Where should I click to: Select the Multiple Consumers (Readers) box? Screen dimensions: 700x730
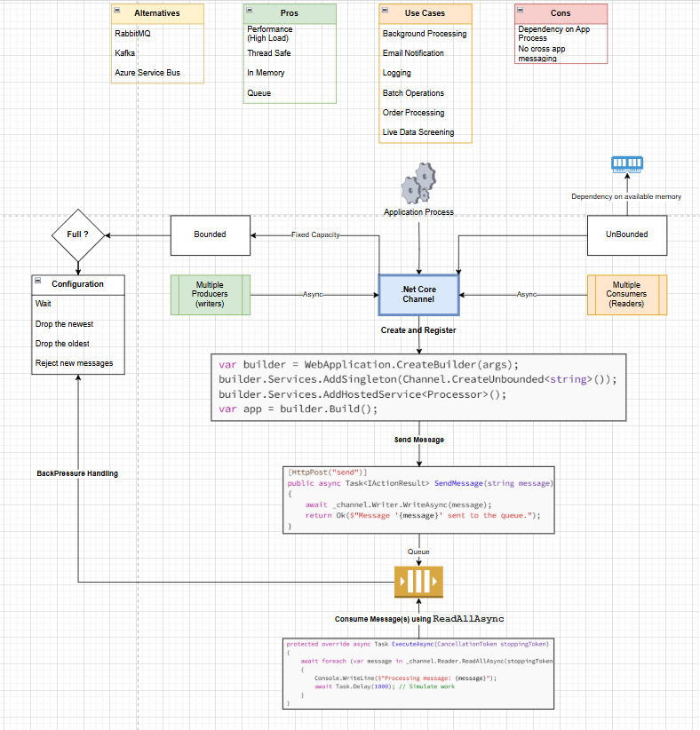(626, 295)
